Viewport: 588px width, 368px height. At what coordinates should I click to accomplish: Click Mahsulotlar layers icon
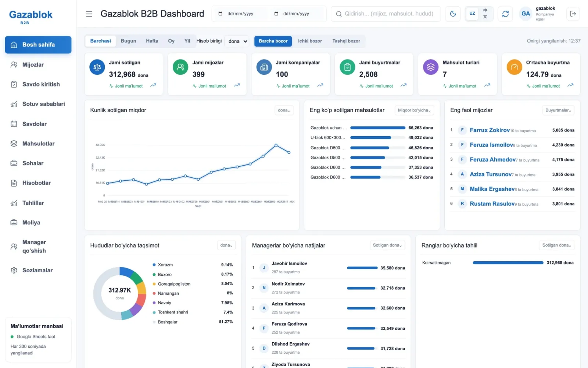click(x=14, y=144)
